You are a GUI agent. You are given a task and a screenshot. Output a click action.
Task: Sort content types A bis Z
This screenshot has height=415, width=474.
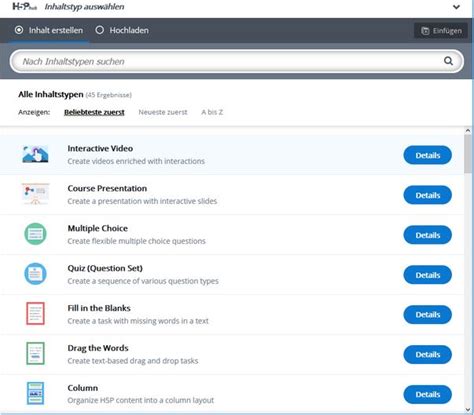[212, 112]
